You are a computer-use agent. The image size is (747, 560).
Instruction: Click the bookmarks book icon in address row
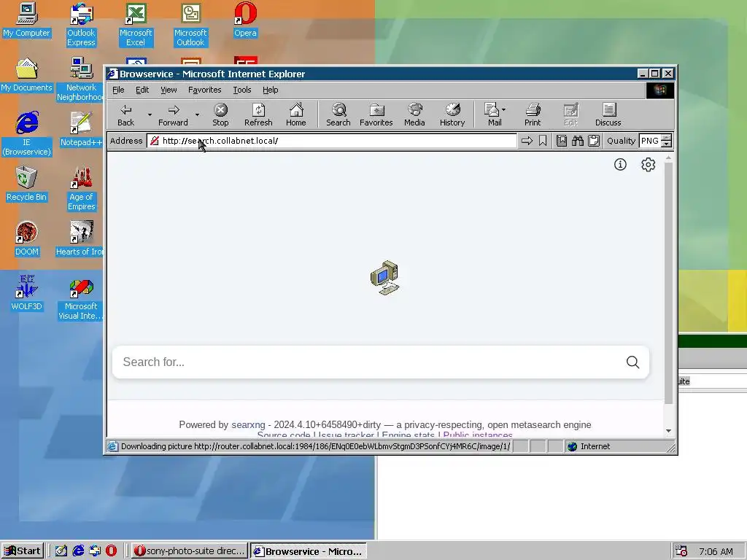[562, 141]
